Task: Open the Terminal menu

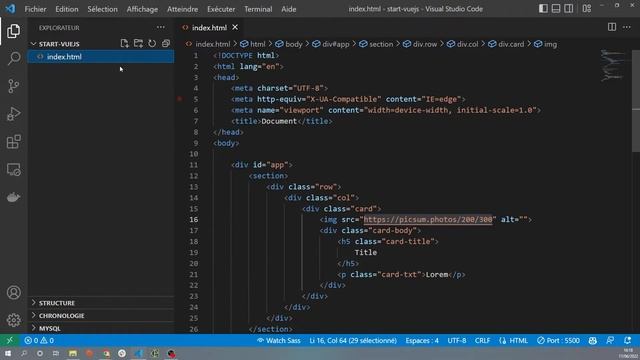Action: coord(258,9)
